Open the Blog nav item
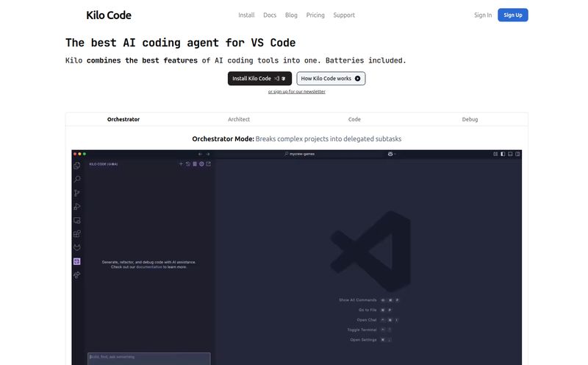Screen dimensions: 588x365 [291, 15]
